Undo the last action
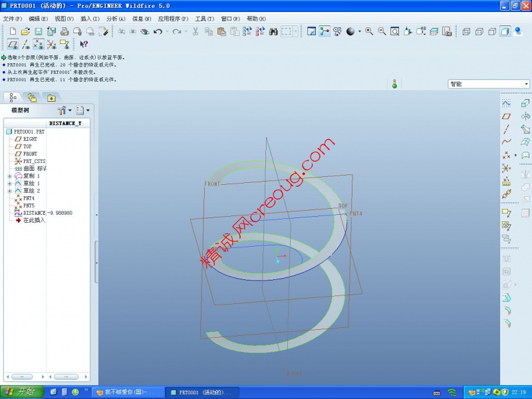This screenshot has width=532, height=399. point(158,31)
